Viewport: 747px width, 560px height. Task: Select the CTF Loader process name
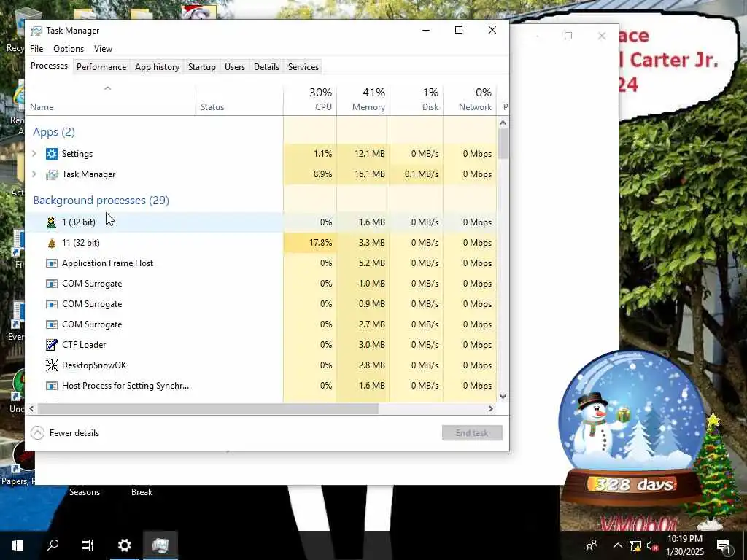tap(84, 345)
